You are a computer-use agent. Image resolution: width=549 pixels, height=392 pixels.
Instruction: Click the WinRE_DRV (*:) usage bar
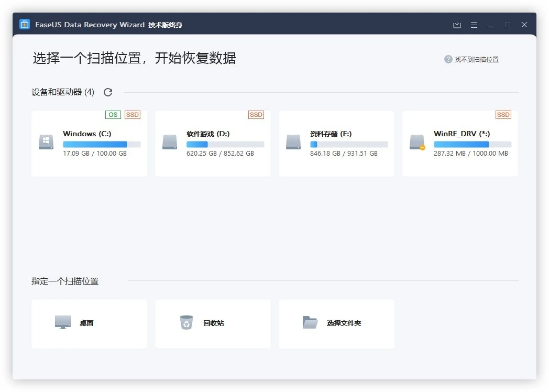click(x=473, y=144)
